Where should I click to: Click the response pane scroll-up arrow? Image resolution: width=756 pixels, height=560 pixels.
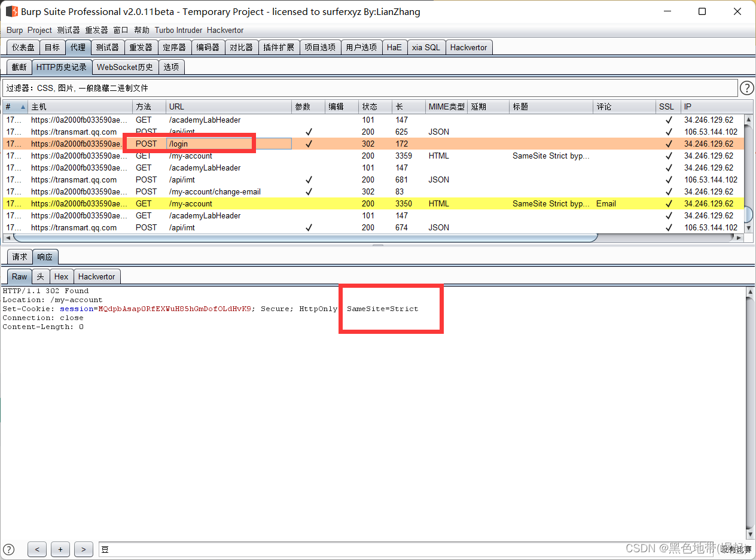pos(751,292)
